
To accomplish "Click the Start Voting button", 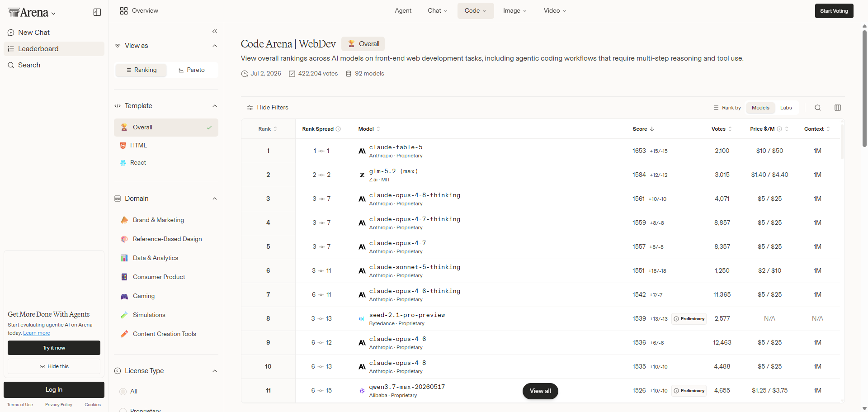I will (x=834, y=11).
